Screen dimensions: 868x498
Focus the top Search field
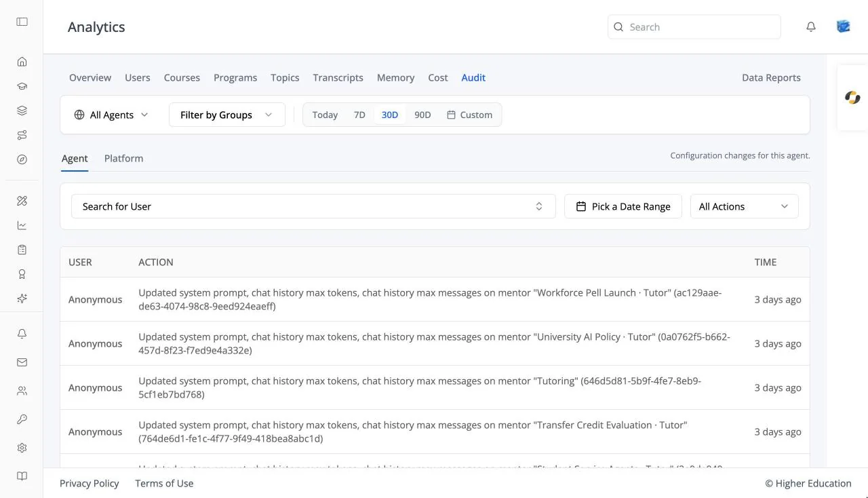[x=694, y=27]
